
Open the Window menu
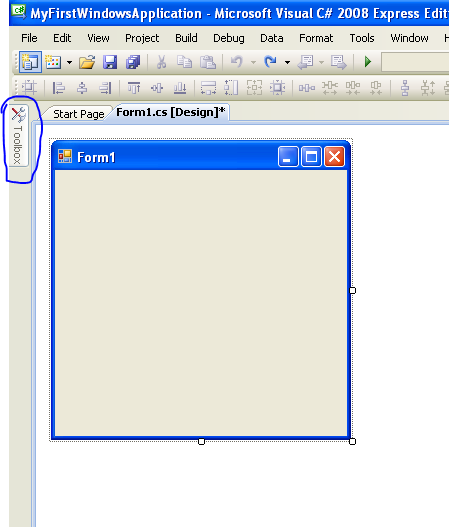click(x=409, y=38)
